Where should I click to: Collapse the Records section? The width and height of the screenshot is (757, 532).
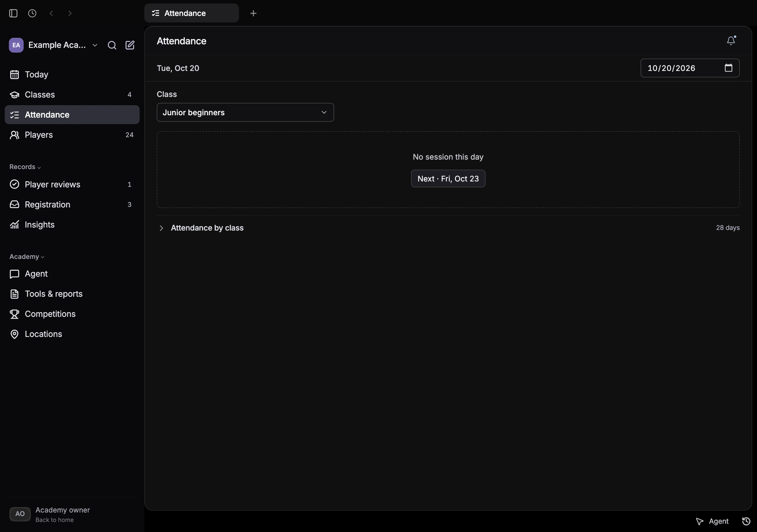pyautogui.click(x=25, y=167)
